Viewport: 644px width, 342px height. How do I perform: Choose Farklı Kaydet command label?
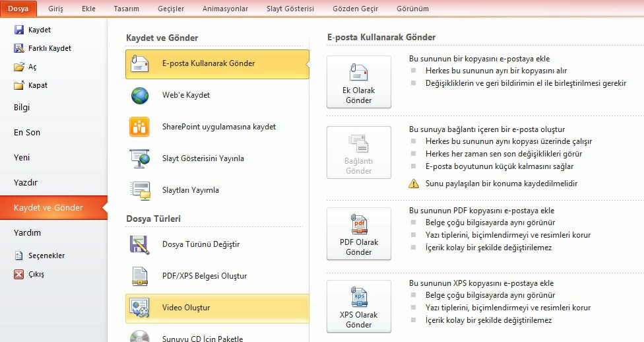pos(49,48)
